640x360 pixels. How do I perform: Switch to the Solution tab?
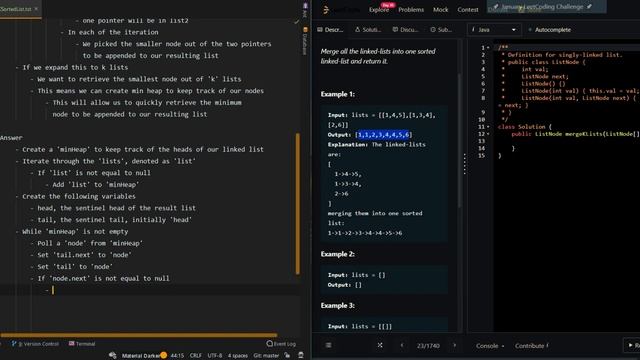pos(368,29)
